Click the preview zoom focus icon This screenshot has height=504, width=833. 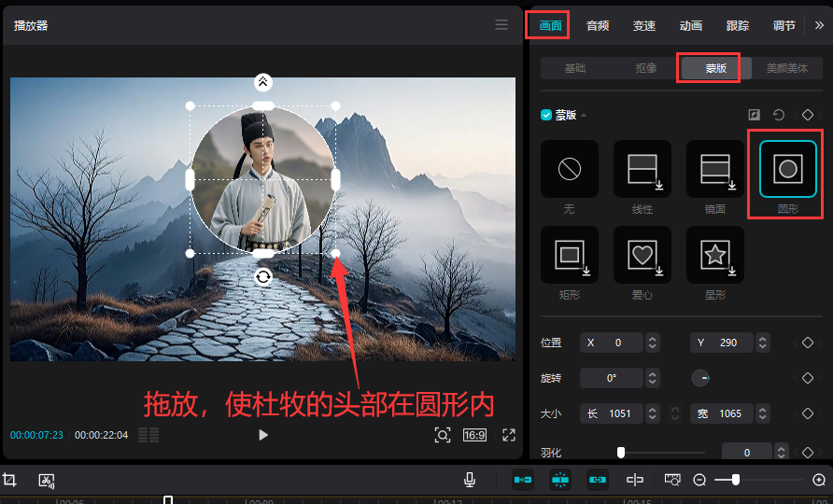442,435
